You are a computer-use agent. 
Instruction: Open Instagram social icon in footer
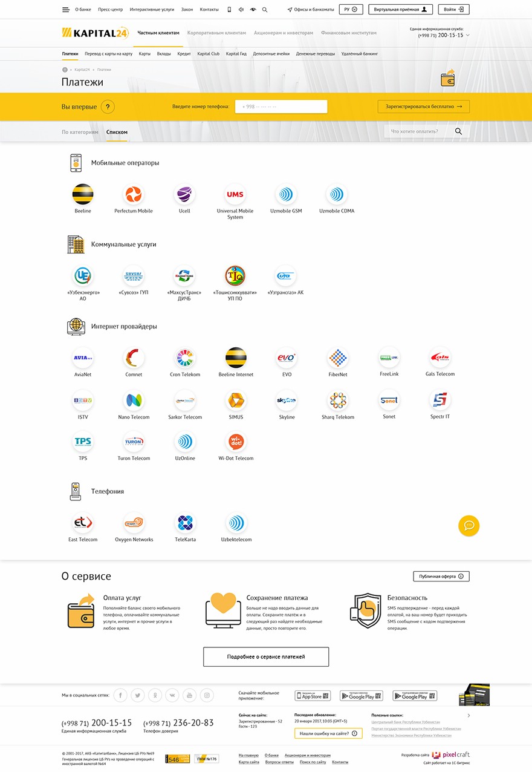pyautogui.click(x=207, y=695)
